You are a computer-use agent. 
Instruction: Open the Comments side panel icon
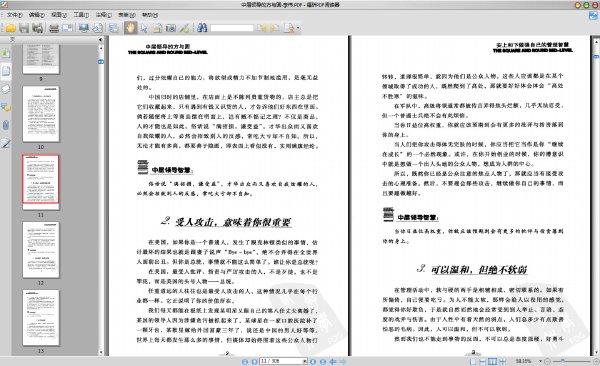(6, 107)
